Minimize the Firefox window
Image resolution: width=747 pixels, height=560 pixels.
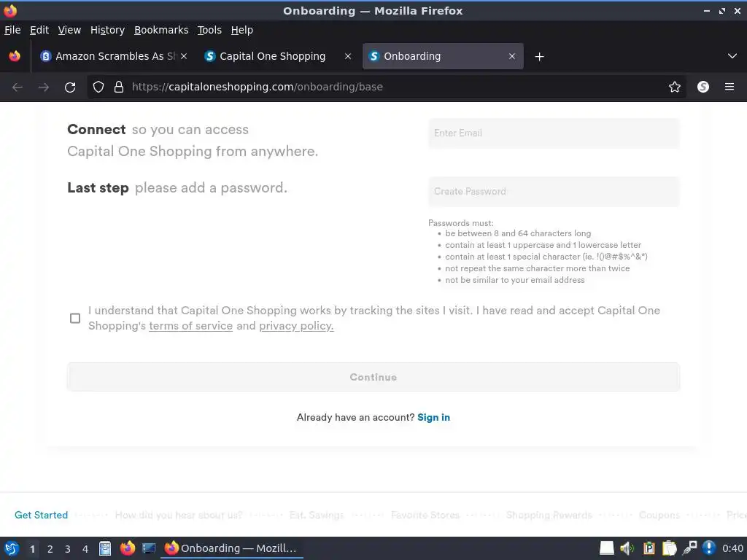706,11
